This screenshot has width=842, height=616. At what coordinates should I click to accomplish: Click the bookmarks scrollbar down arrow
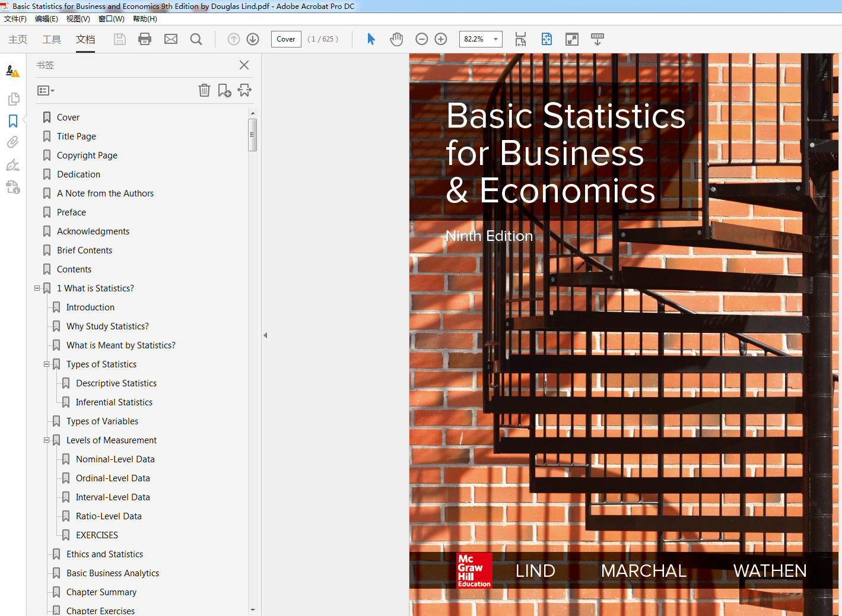pos(253,609)
